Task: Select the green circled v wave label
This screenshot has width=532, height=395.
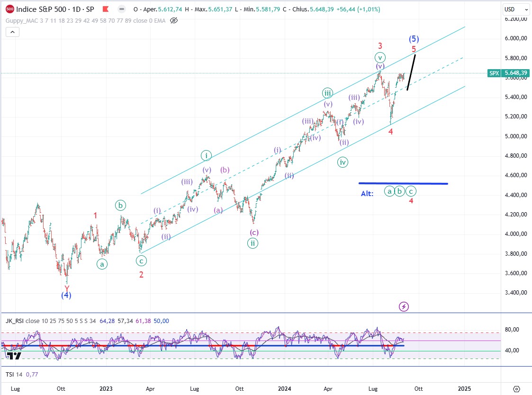Action: [380, 57]
